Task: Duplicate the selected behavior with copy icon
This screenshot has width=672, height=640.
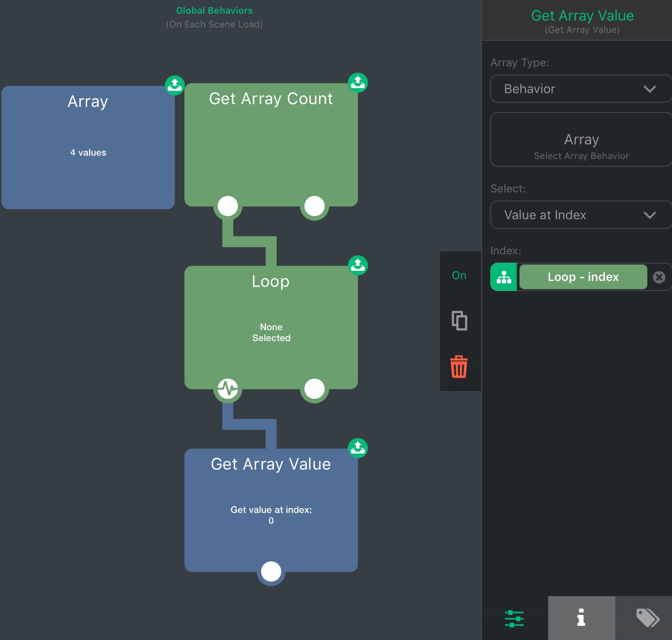Action: 459,321
